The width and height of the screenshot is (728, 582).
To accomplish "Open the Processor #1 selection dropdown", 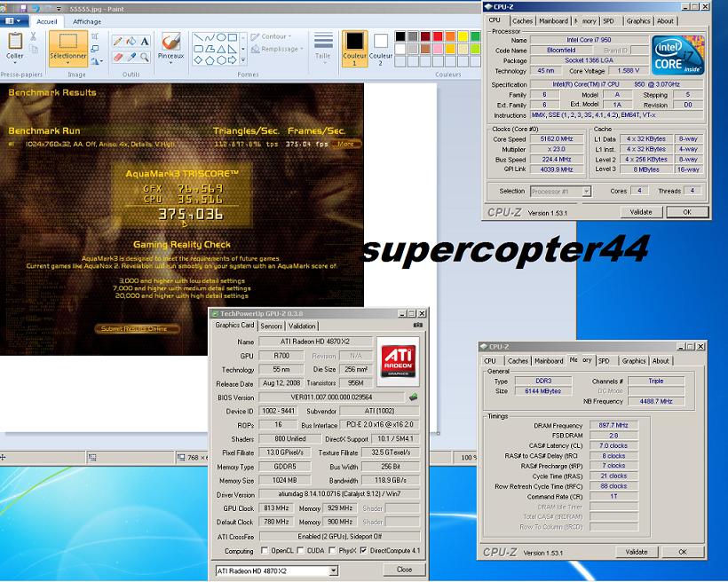I will coord(586,192).
